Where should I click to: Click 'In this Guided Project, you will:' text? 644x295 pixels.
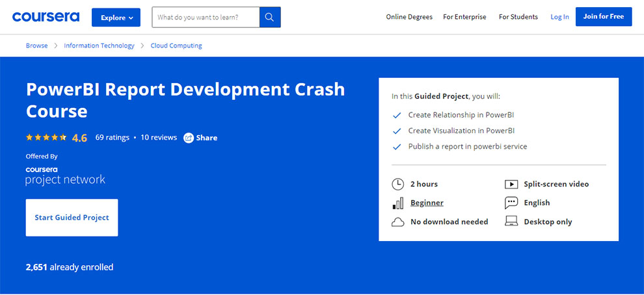pyautogui.click(x=446, y=97)
